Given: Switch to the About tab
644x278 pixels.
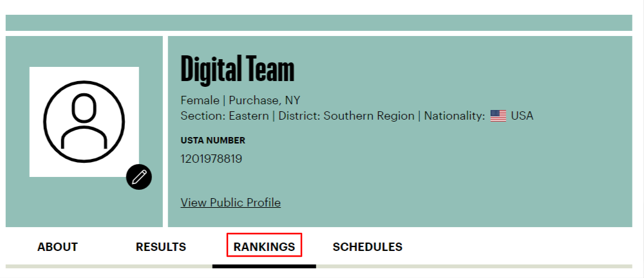Looking at the screenshot, I should point(57,247).
